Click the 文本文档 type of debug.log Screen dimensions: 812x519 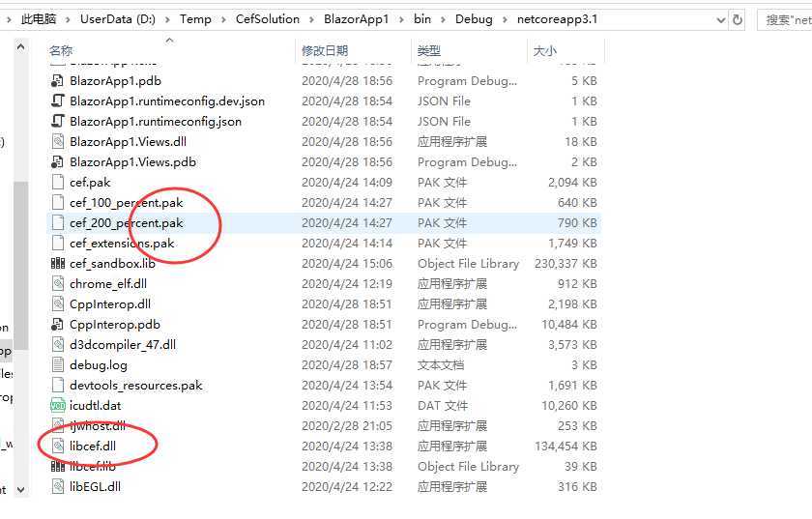(x=441, y=365)
